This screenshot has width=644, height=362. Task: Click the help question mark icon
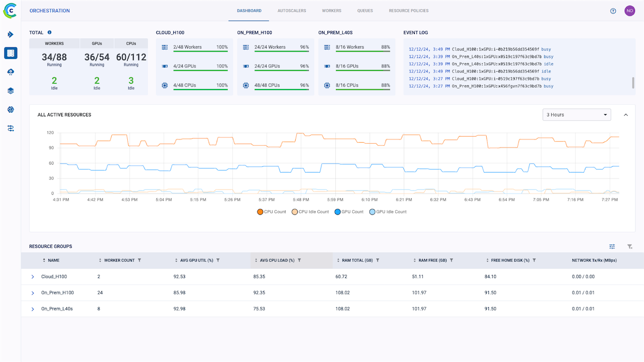click(x=613, y=11)
